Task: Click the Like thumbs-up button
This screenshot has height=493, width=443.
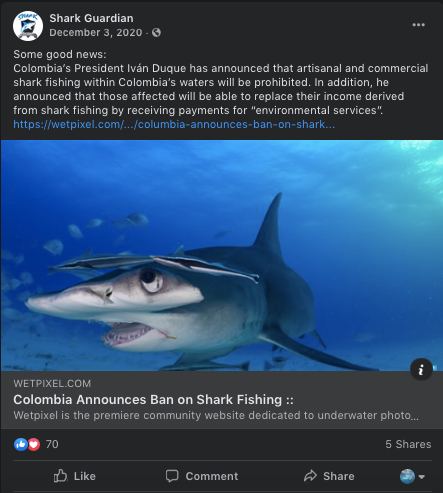Action: click(x=75, y=476)
